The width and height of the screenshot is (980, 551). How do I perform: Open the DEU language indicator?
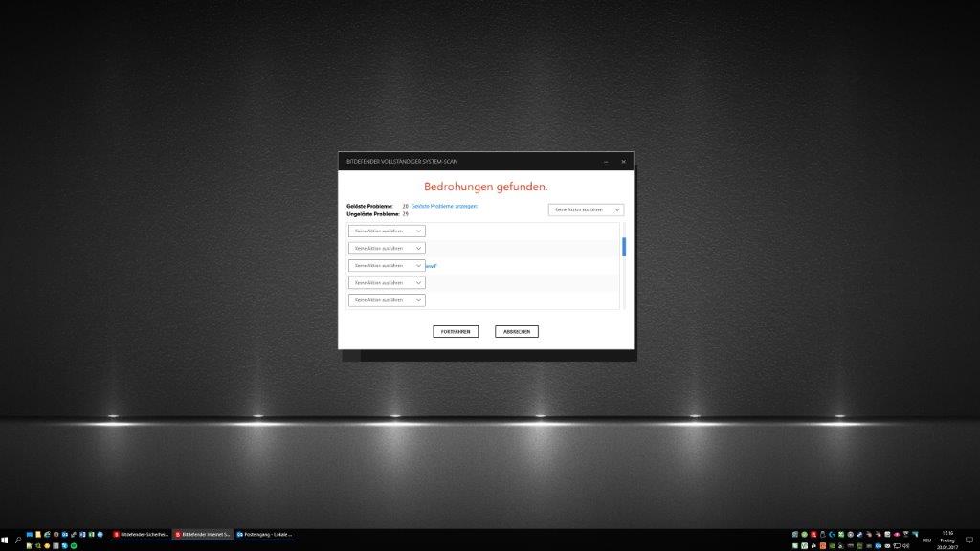coord(926,540)
